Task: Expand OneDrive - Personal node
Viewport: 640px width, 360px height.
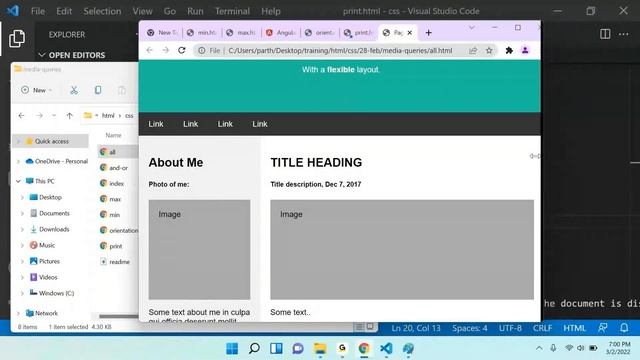Action: point(18,161)
